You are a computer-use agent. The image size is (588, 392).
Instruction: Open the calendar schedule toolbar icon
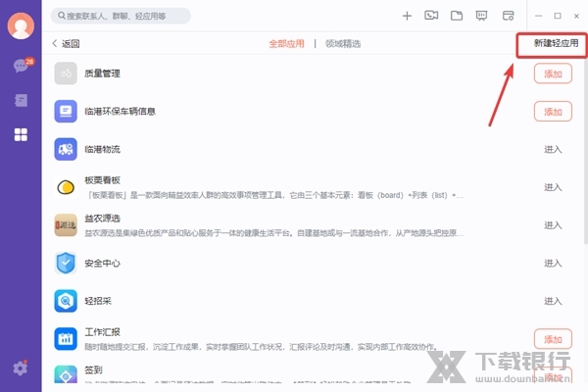tap(508, 16)
